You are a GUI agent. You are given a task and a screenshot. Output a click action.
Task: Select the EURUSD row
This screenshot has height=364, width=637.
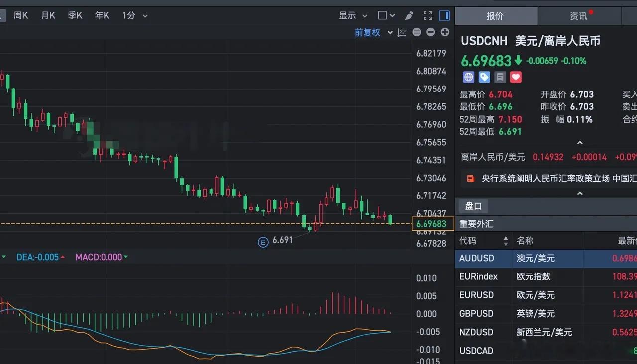pyautogui.click(x=546, y=295)
